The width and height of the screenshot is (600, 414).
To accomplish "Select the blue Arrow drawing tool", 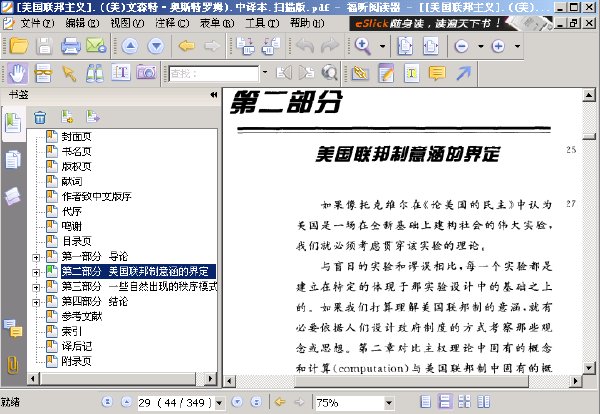I will click(x=463, y=73).
